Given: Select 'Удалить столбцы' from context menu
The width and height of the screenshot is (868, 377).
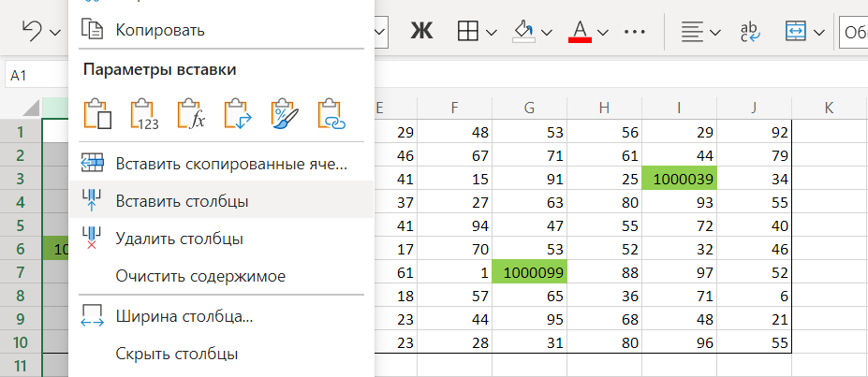Looking at the screenshot, I should [180, 238].
